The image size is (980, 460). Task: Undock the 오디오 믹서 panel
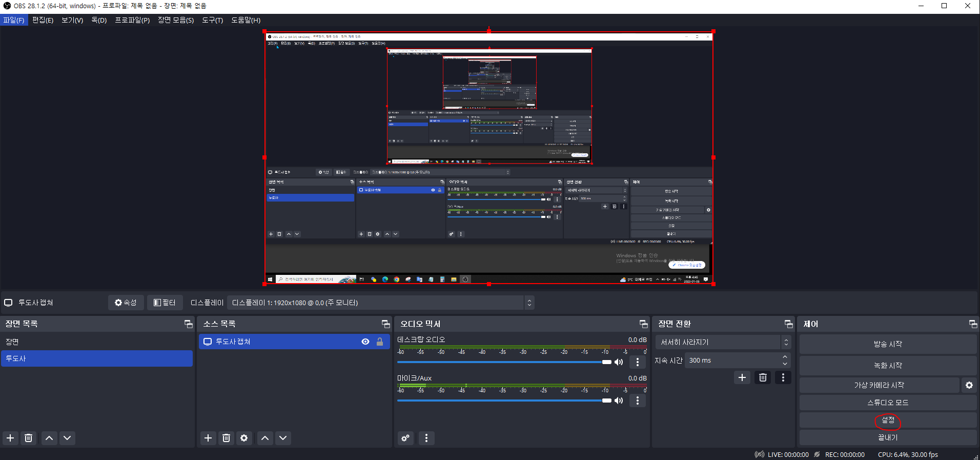click(x=644, y=324)
